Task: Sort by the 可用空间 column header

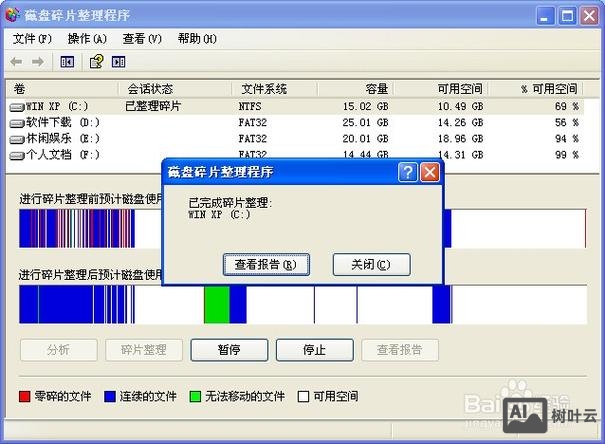Action: [x=441, y=89]
